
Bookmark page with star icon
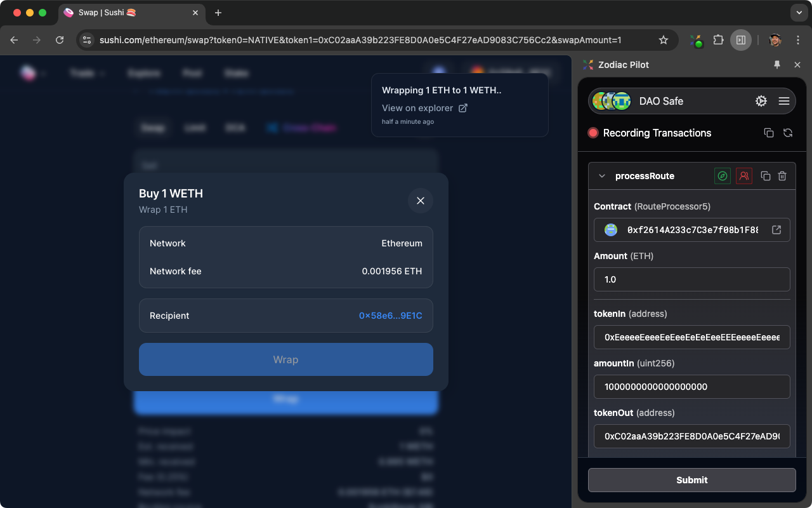pos(664,40)
